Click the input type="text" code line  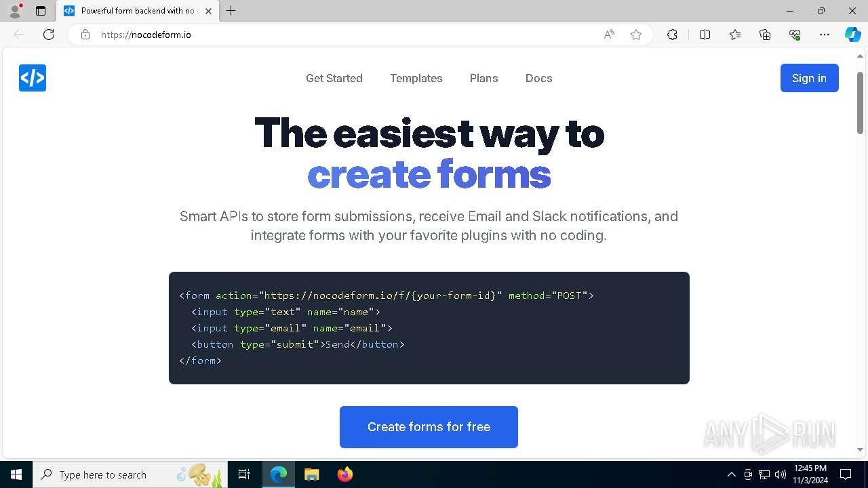click(285, 312)
